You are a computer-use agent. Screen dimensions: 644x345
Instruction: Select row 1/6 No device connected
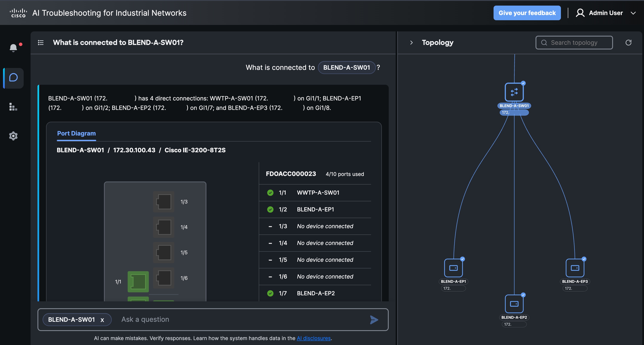pos(315,277)
